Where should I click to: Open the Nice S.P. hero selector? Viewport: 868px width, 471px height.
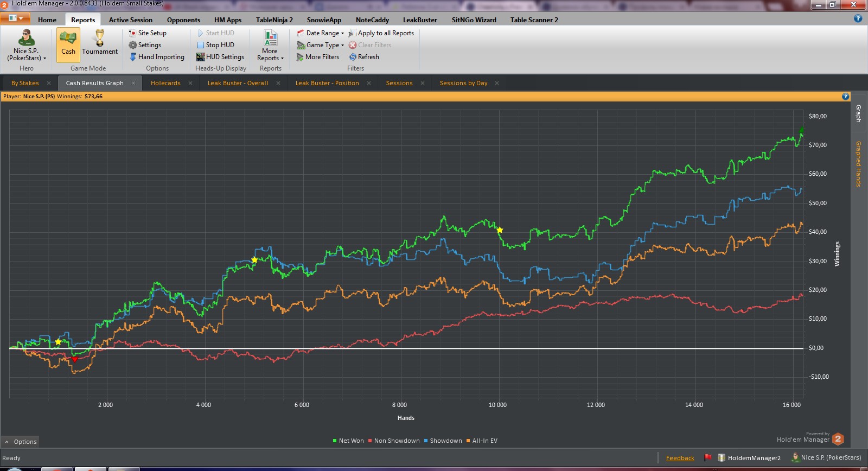coord(26,46)
